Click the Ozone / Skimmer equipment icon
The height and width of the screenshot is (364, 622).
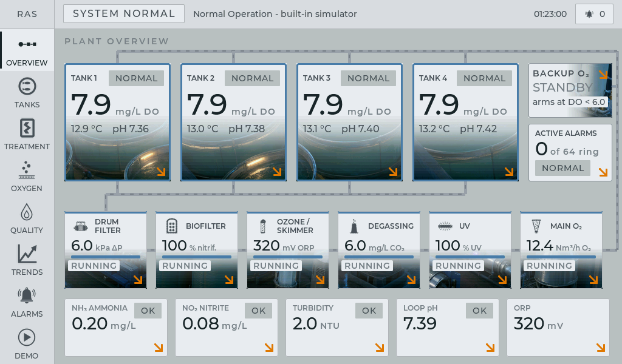pyautogui.click(x=262, y=226)
